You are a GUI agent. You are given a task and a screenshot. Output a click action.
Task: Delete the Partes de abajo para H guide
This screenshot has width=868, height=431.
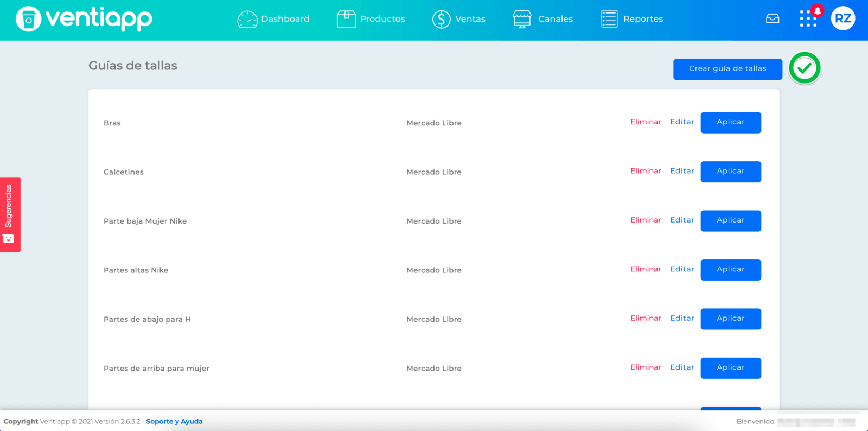[x=646, y=319]
